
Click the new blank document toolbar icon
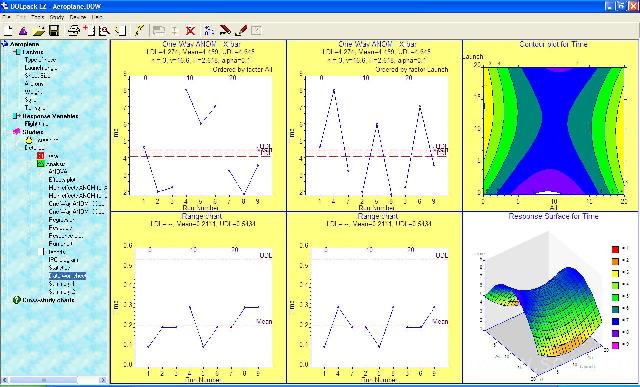coord(9,30)
